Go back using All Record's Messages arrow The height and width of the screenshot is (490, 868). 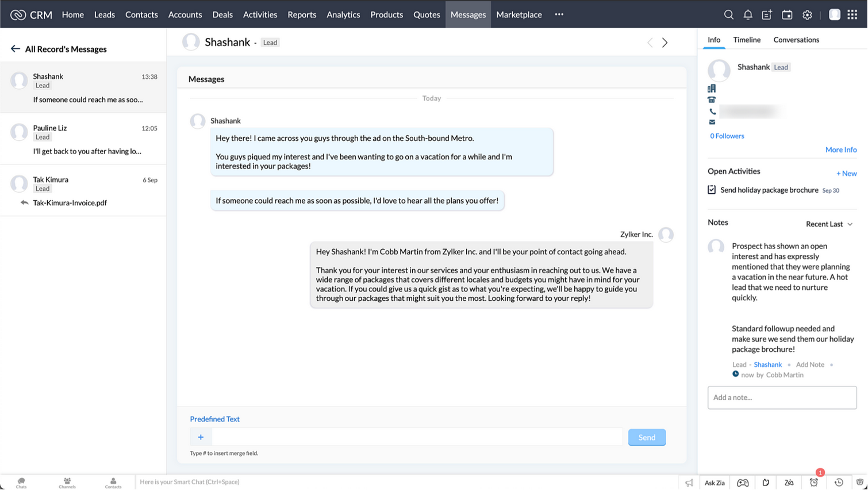pyautogui.click(x=16, y=49)
